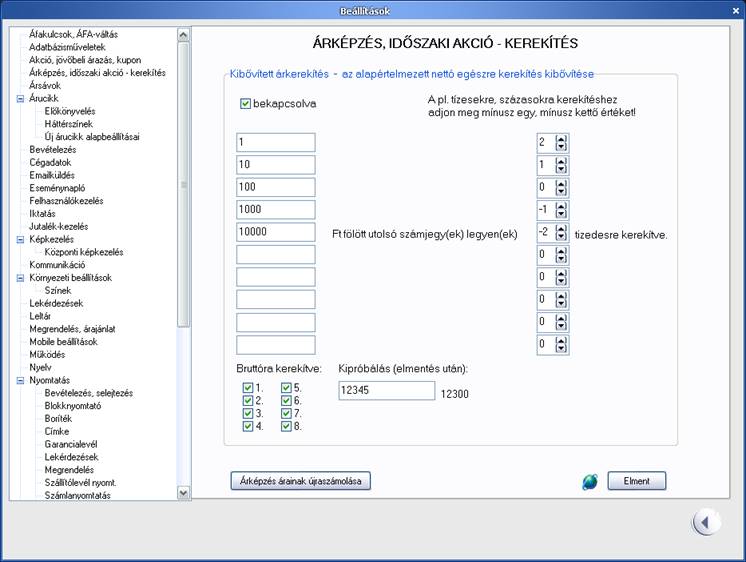The width and height of the screenshot is (746, 562).
Task: Open Kommunikáció settings
Action: click(57, 265)
